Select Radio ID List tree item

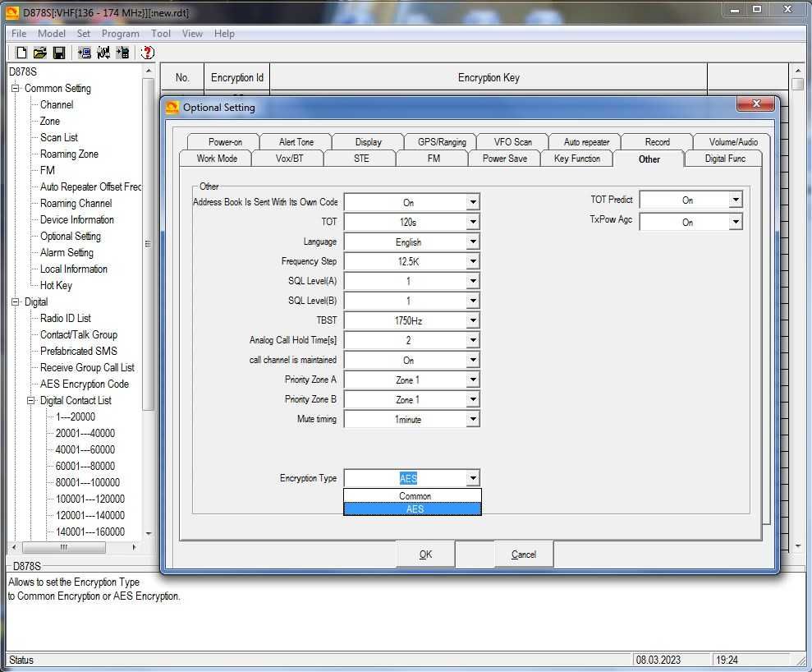pyautogui.click(x=65, y=318)
